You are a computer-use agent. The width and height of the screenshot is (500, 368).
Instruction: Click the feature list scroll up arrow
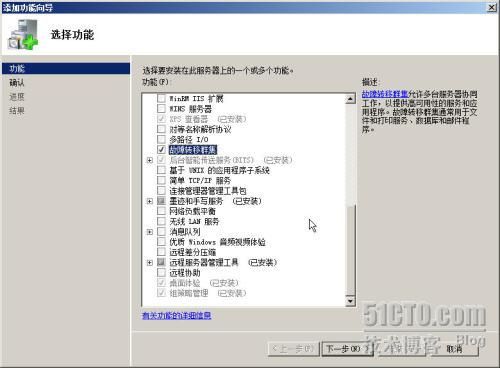[x=350, y=99]
